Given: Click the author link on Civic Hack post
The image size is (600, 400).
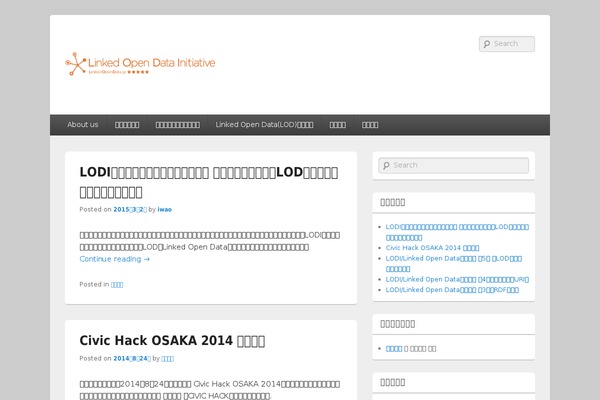Looking at the screenshot, I should [167, 358].
